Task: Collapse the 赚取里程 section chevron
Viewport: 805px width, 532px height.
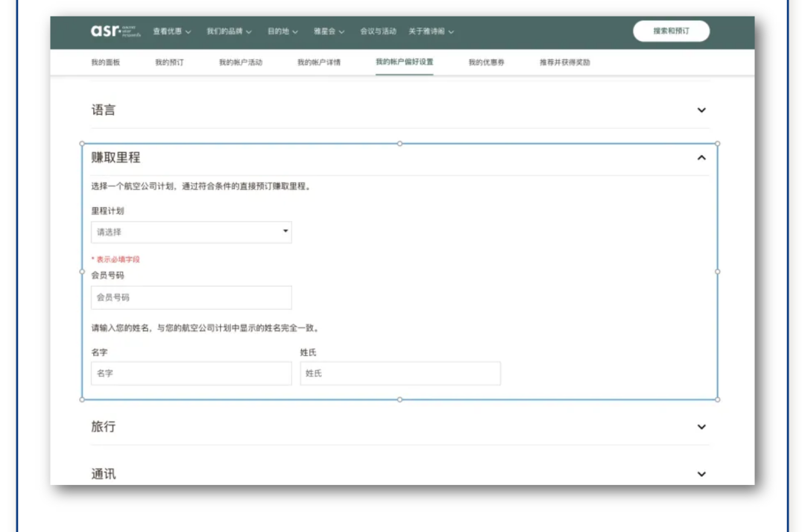Action: [x=701, y=157]
